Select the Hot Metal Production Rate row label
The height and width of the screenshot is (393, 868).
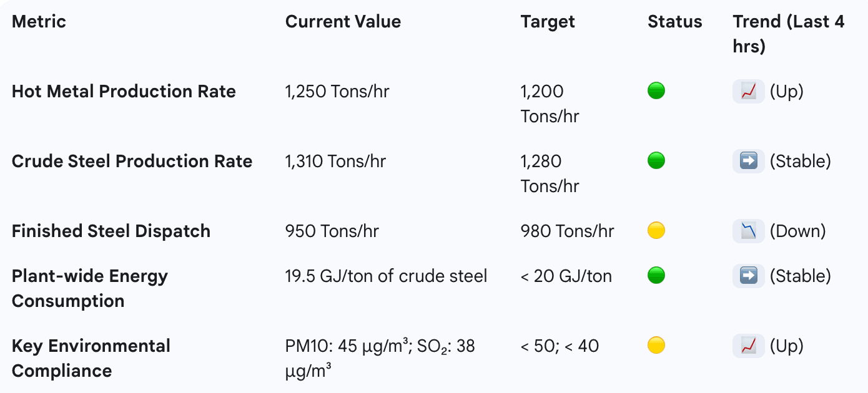124,92
